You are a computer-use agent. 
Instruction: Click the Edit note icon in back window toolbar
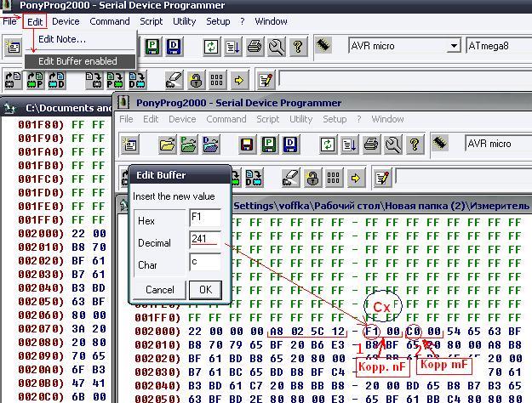(x=265, y=81)
